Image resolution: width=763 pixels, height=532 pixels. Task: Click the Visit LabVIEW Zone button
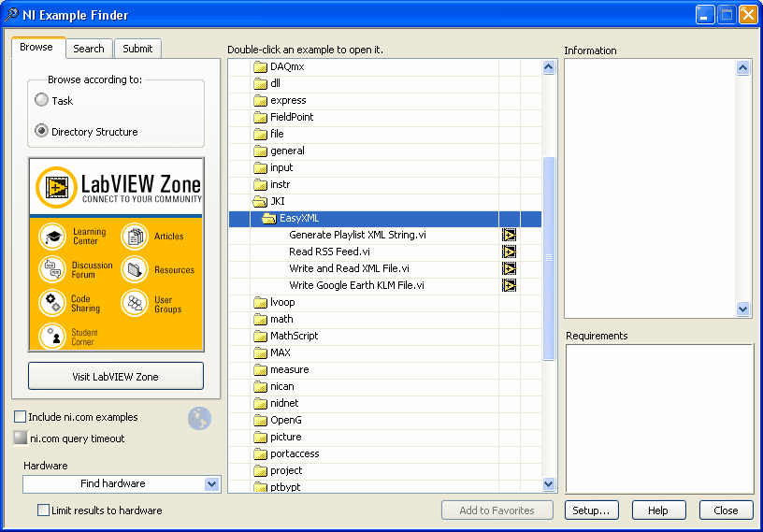click(116, 376)
